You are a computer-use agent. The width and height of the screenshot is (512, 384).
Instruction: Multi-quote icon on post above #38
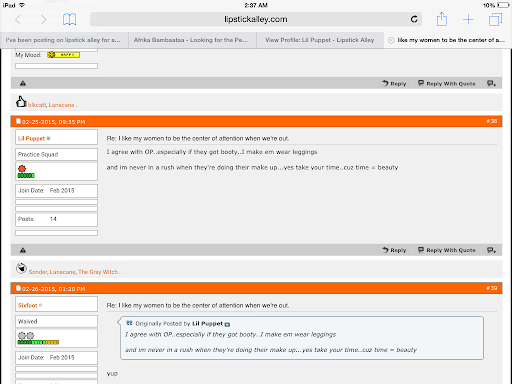point(491,83)
